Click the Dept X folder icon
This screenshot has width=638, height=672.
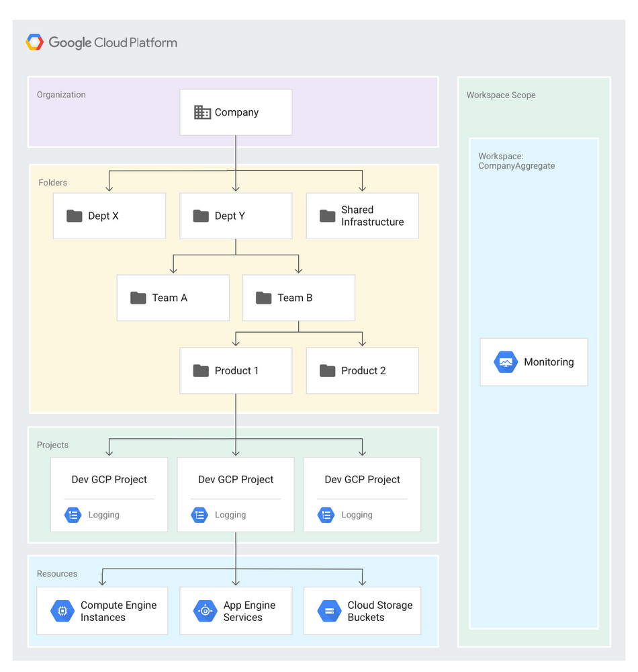click(75, 216)
